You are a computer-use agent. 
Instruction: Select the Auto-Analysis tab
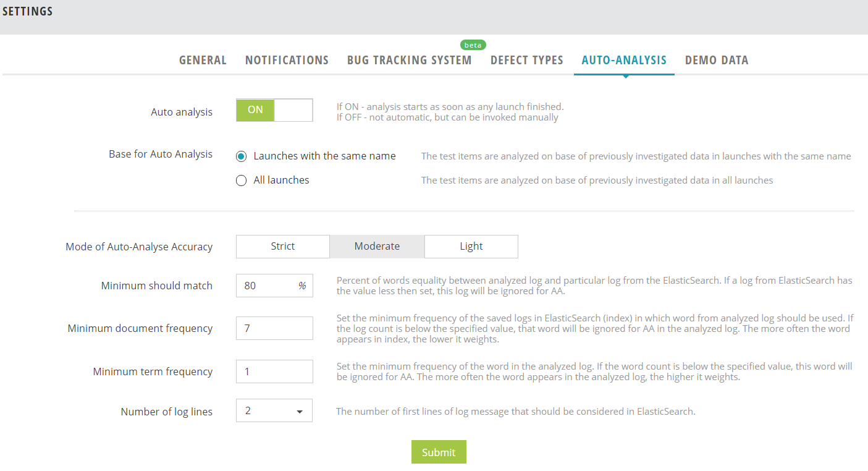coord(624,60)
